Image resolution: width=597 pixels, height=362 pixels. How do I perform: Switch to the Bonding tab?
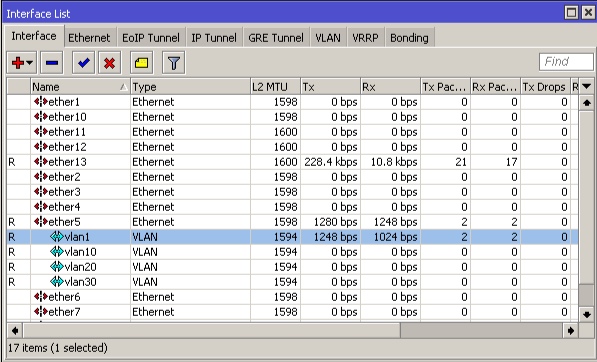[409, 38]
